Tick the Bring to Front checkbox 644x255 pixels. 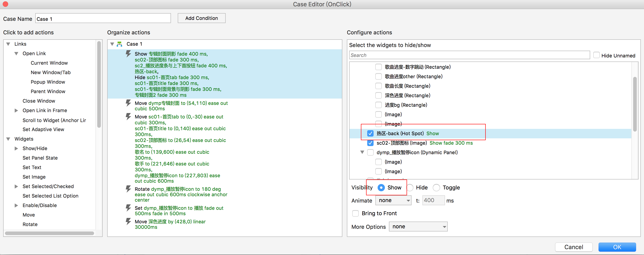tap(355, 213)
